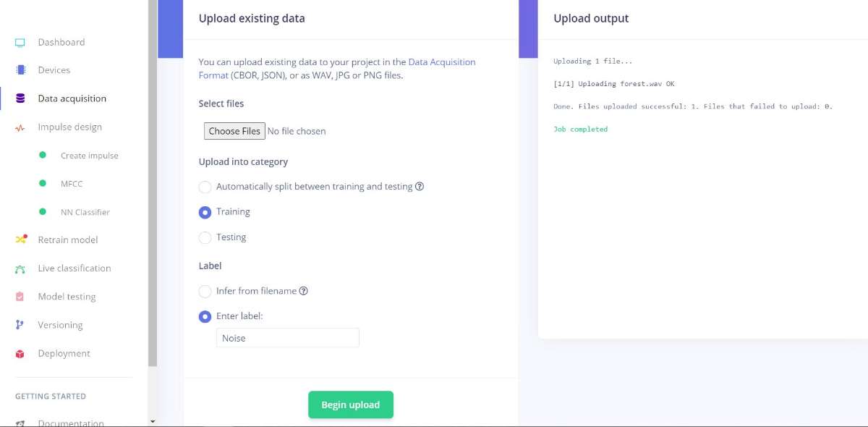This screenshot has height=427, width=868.
Task: Click the Impulse design pulse icon
Action: click(x=20, y=127)
